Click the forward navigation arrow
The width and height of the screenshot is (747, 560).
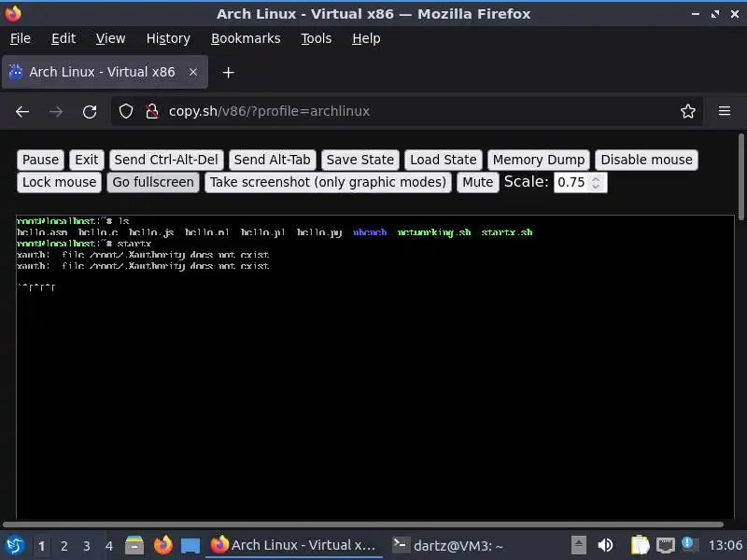click(56, 111)
